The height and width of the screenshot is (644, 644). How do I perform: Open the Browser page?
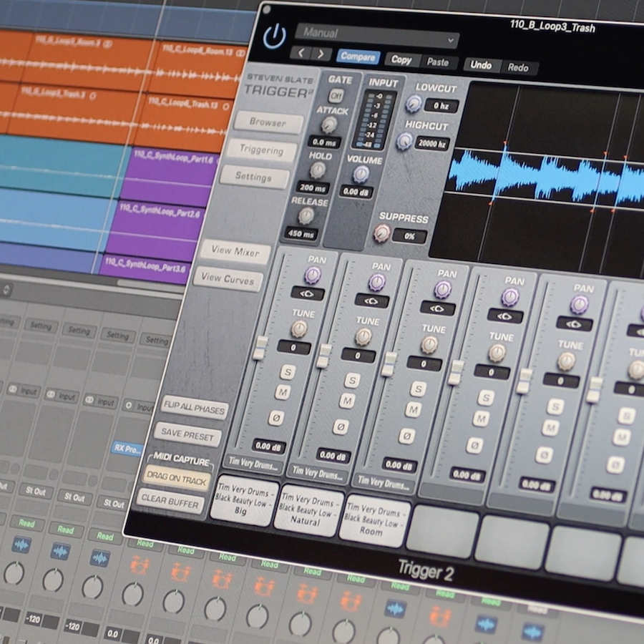267,122
